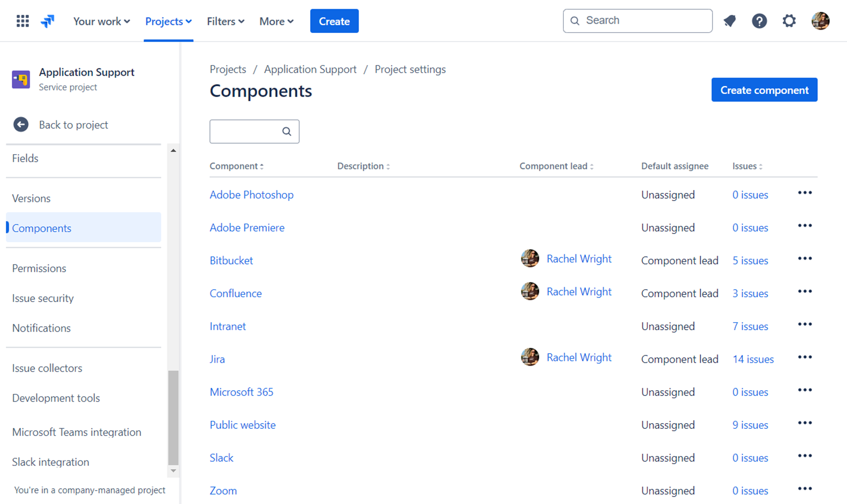This screenshot has width=847, height=504.
Task: Open the Your work menu
Action: pyautogui.click(x=101, y=21)
